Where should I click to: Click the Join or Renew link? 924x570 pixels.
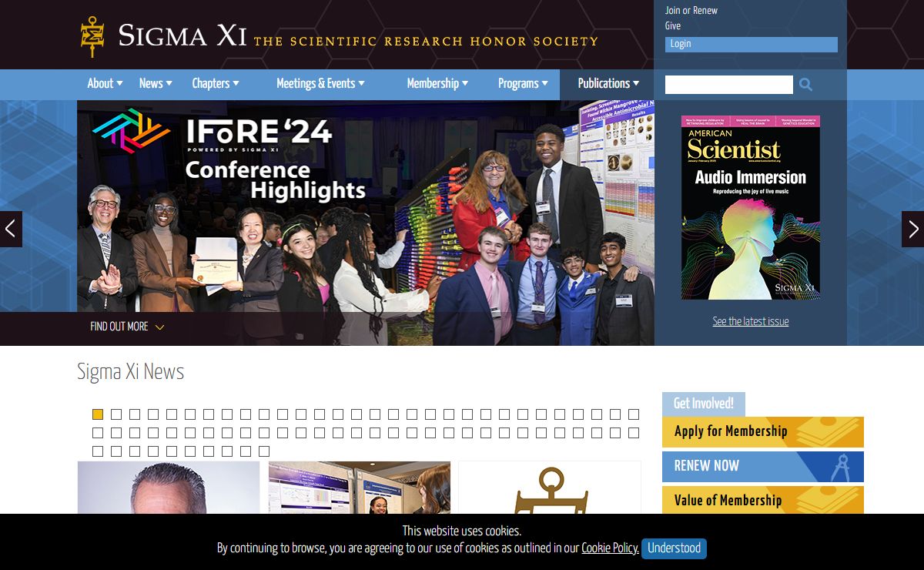pos(691,11)
